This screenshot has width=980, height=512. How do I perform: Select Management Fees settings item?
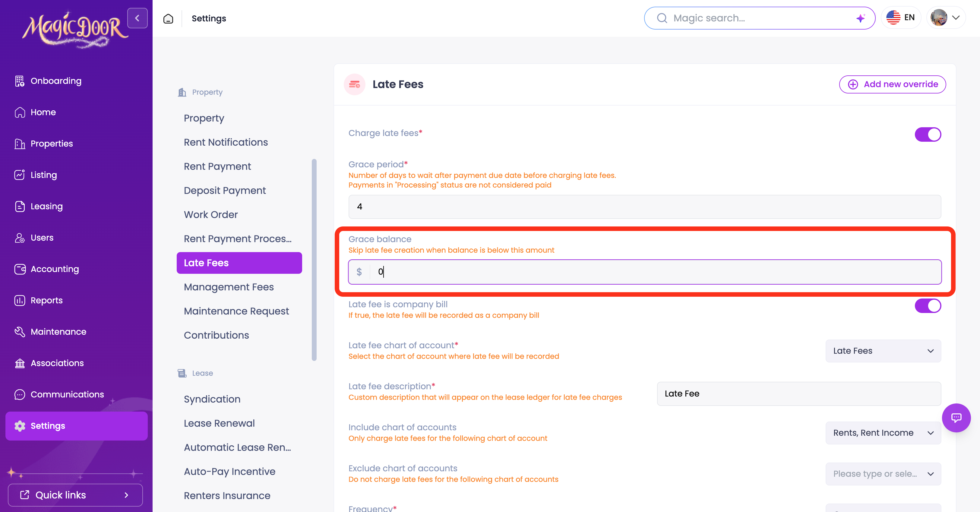pos(229,287)
